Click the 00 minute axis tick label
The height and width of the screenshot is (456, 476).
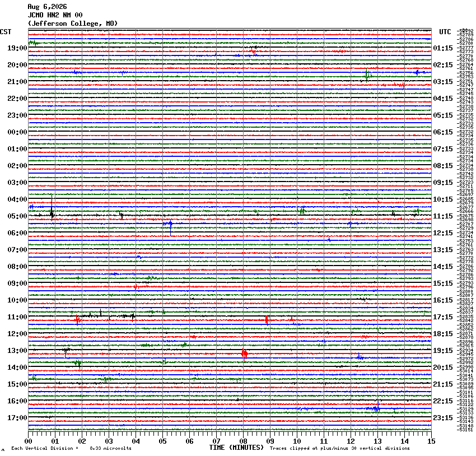pos(28,441)
